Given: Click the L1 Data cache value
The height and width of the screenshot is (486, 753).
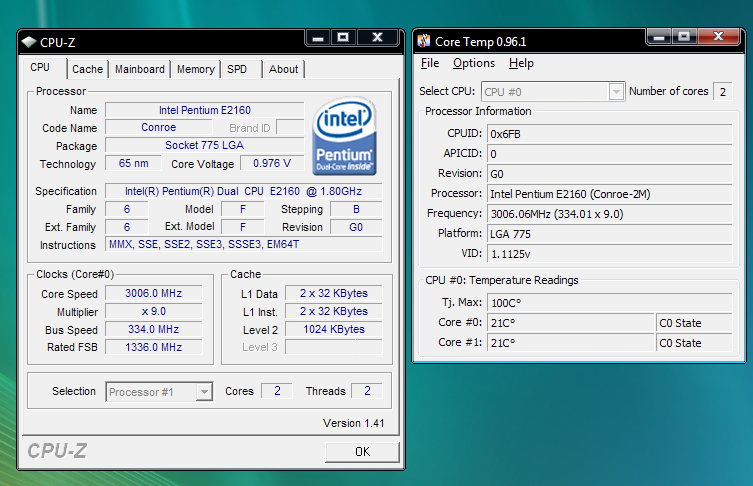Looking at the screenshot, I should coord(334,293).
